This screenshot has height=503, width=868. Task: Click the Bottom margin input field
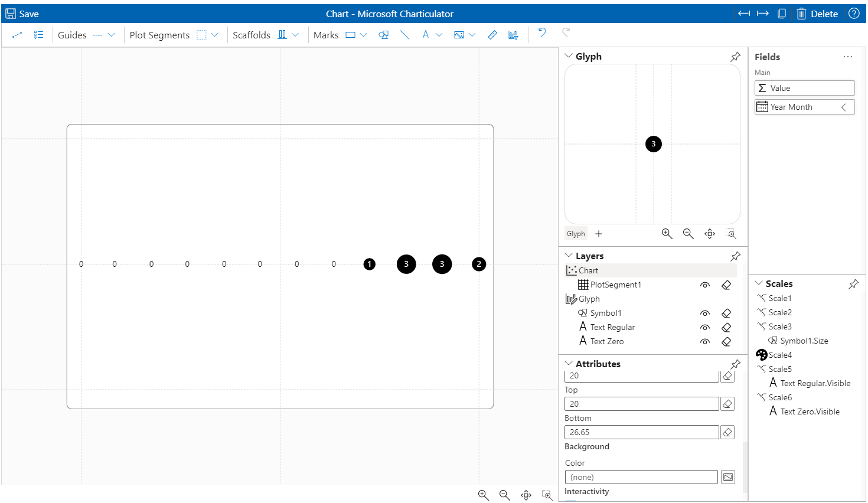click(642, 433)
